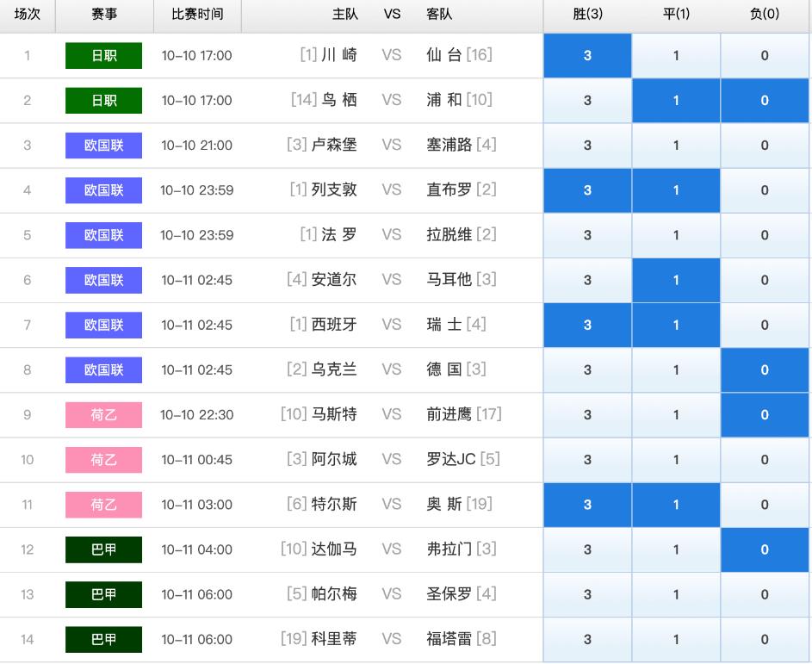The image size is (812, 664).
Task: Select loss (0) for 川崎 vs 仙台
Action: coord(765,55)
